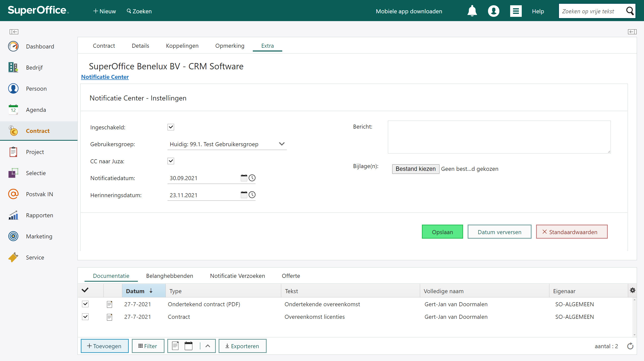Image resolution: width=644 pixels, height=361 pixels.
Task: Open the Project navigator icon
Action: 13,152
